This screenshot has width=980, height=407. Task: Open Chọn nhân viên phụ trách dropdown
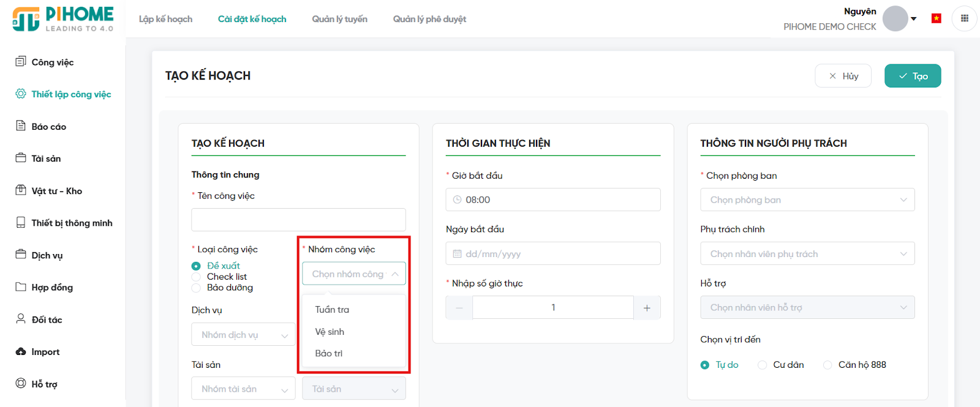807,254
